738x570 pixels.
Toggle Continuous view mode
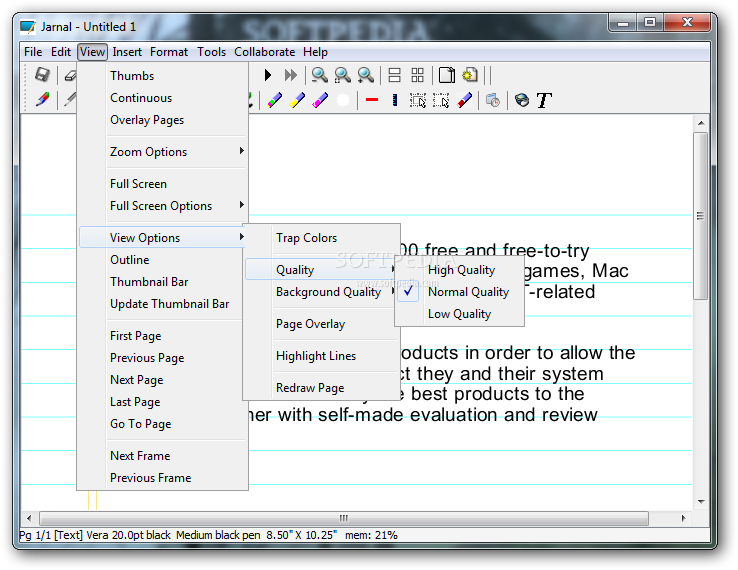coord(163,98)
